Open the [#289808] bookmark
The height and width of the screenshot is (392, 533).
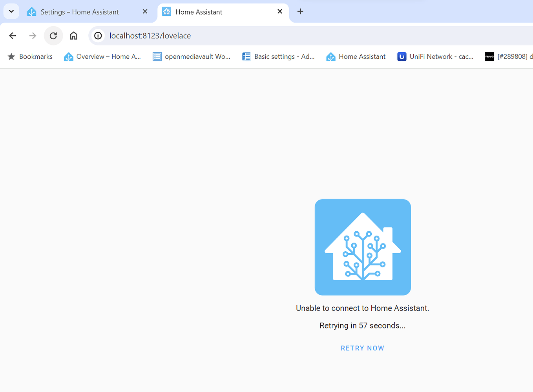click(x=510, y=56)
